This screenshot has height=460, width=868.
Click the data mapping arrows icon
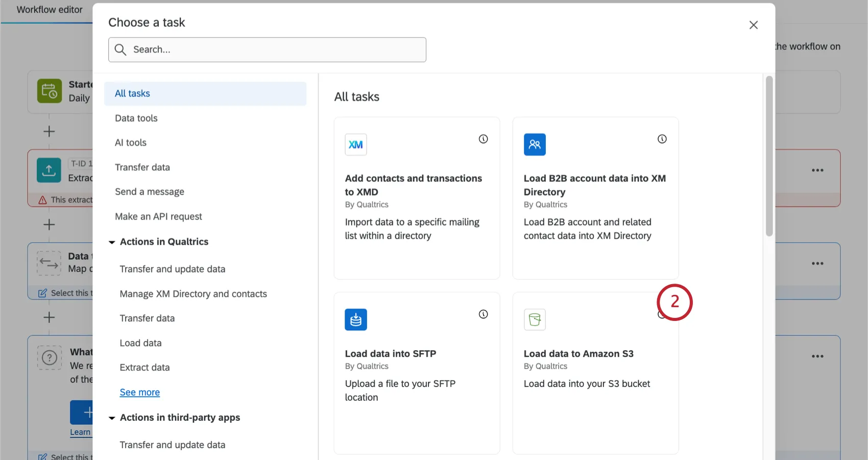tap(49, 263)
